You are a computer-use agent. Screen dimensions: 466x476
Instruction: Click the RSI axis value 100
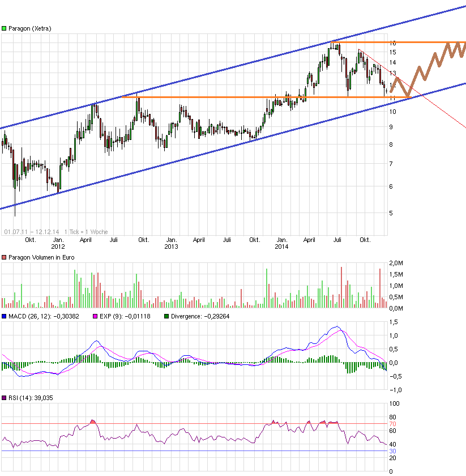click(x=395, y=403)
